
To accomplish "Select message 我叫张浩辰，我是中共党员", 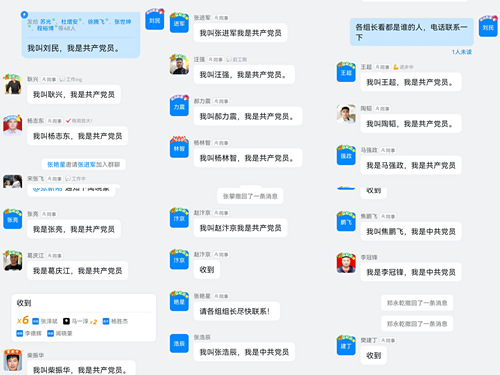I will pos(244,352).
